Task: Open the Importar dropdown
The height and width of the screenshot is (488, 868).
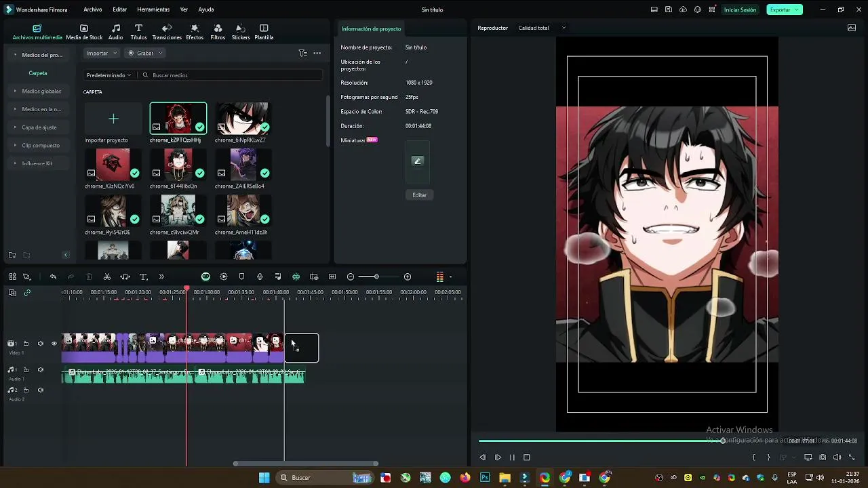Action: click(102, 53)
